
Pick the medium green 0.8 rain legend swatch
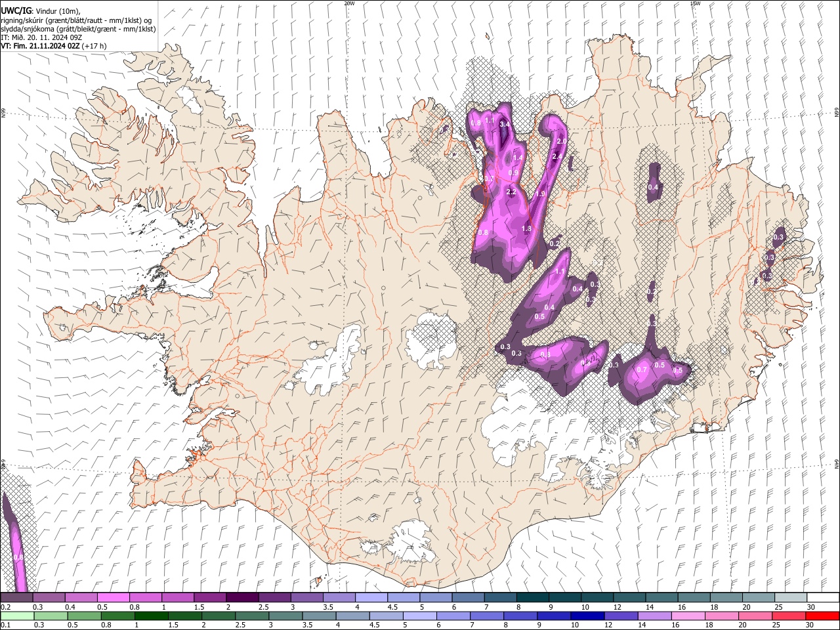click(x=117, y=616)
